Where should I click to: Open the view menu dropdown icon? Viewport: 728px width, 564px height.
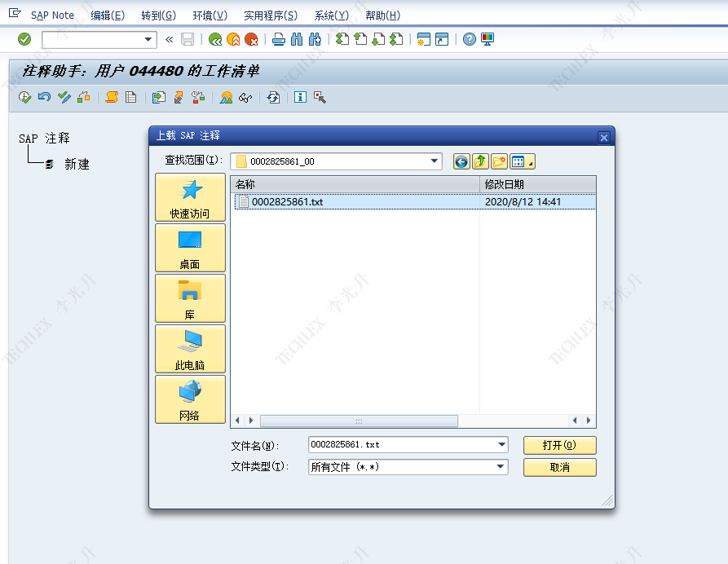point(523,161)
